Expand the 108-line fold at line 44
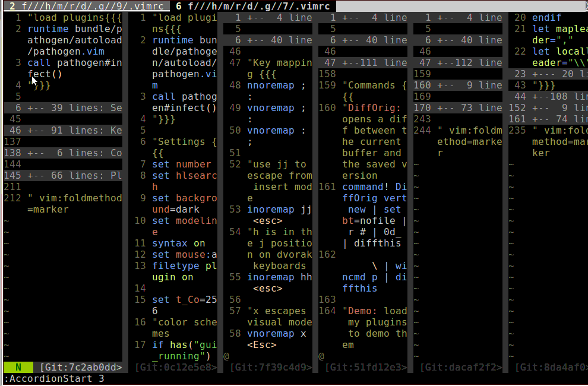 [548, 96]
